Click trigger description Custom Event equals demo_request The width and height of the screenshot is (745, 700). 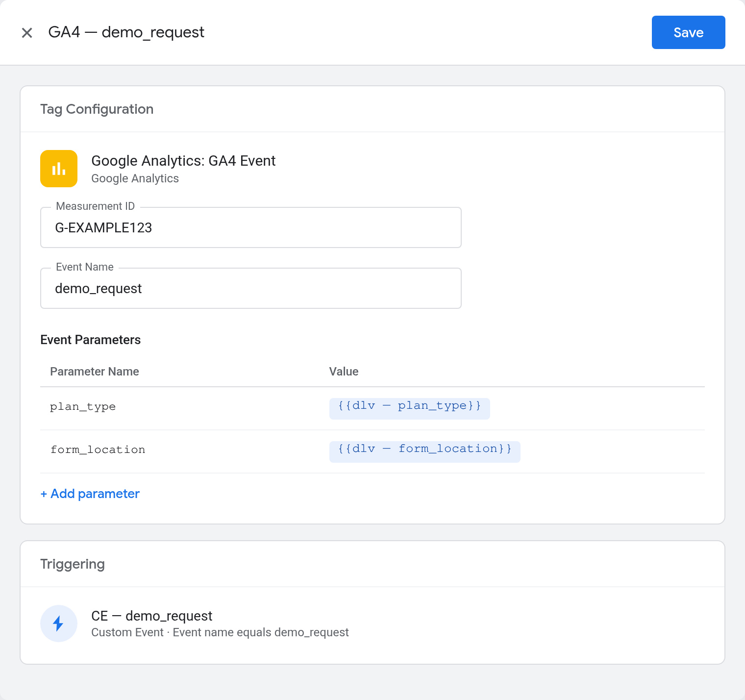pyautogui.click(x=220, y=632)
